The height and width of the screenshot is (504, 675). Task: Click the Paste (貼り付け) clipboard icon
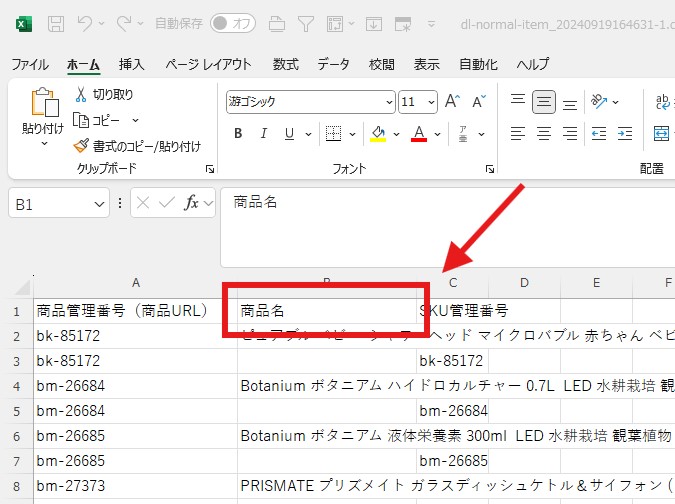[45, 102]
